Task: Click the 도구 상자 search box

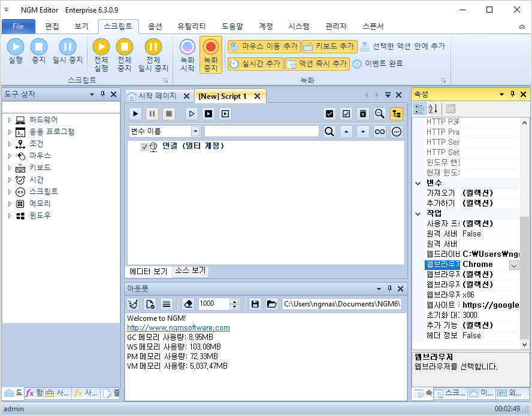Action: [61, 107]
